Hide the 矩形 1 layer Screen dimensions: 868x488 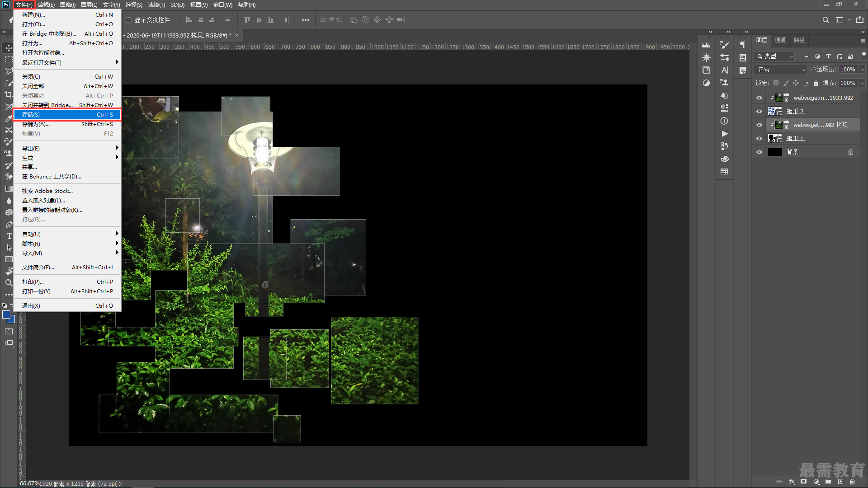(x=759, y=138)
